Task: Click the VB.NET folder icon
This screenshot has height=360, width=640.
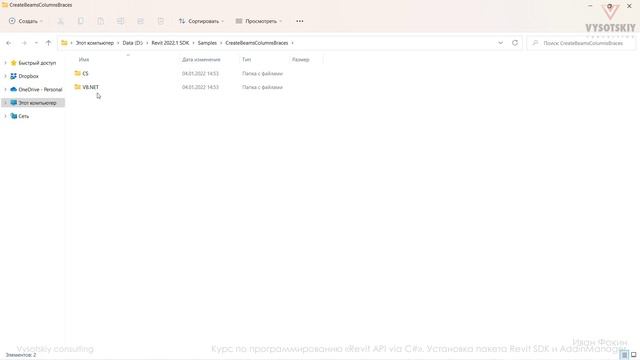Action: (78, 87)
